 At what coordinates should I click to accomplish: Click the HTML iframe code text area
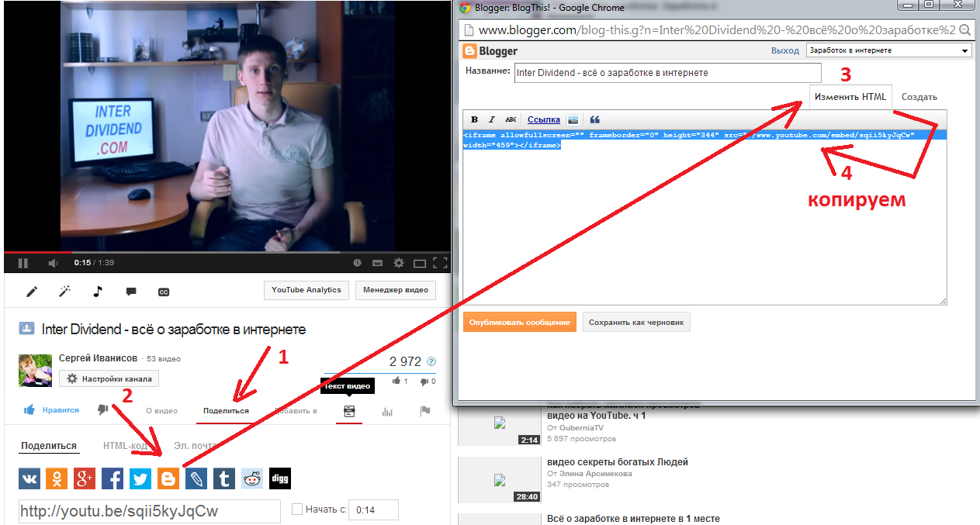705,216
